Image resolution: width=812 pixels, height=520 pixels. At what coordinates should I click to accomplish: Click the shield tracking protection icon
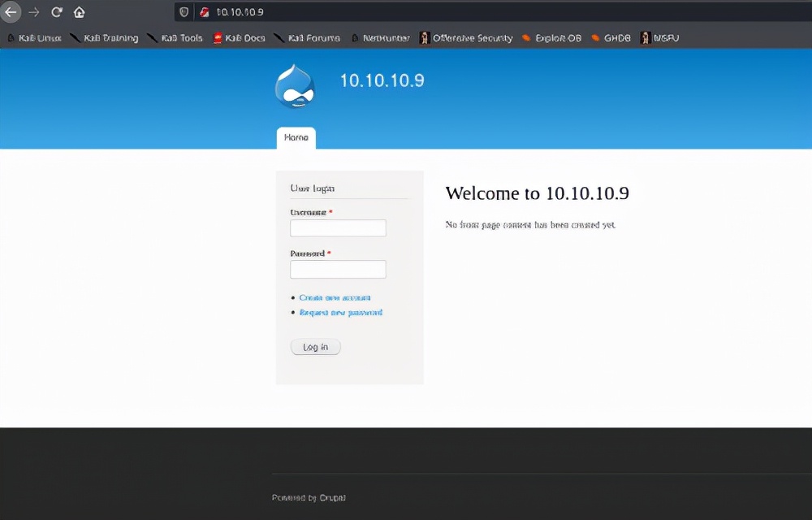click(x=184, y=12)
